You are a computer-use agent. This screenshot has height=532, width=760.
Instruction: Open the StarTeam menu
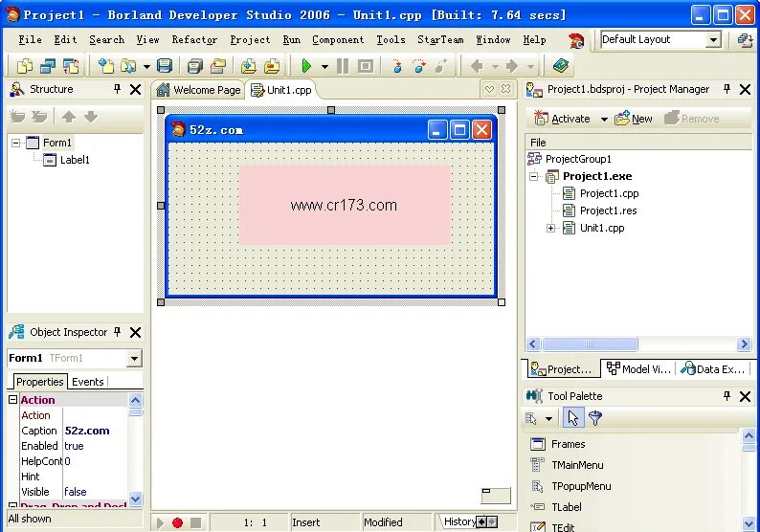[440, 40]
